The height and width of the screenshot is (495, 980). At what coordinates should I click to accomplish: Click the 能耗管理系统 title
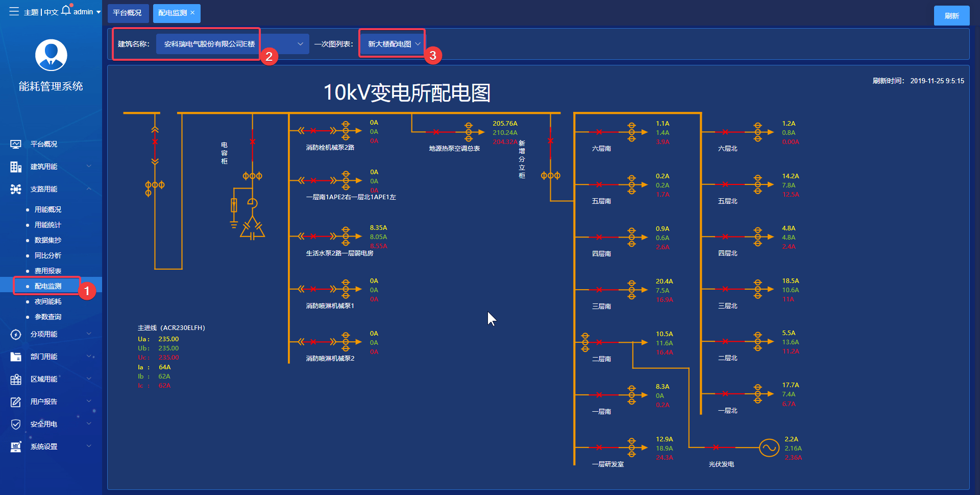[51, 86]
